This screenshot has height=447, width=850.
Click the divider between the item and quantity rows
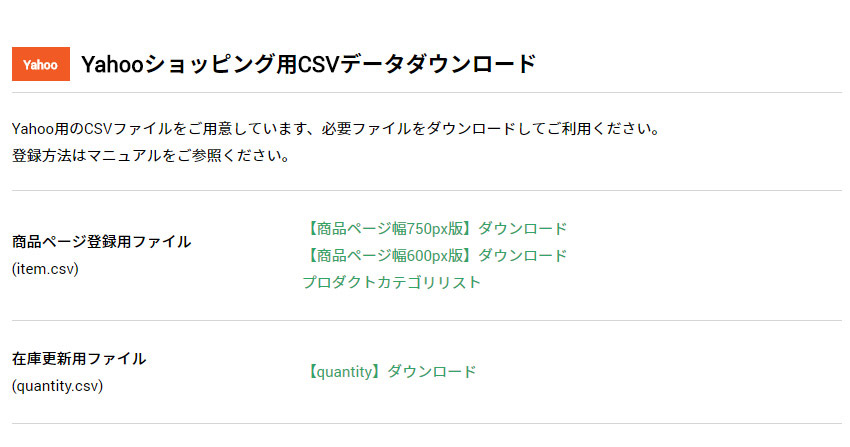coord(427,320)
